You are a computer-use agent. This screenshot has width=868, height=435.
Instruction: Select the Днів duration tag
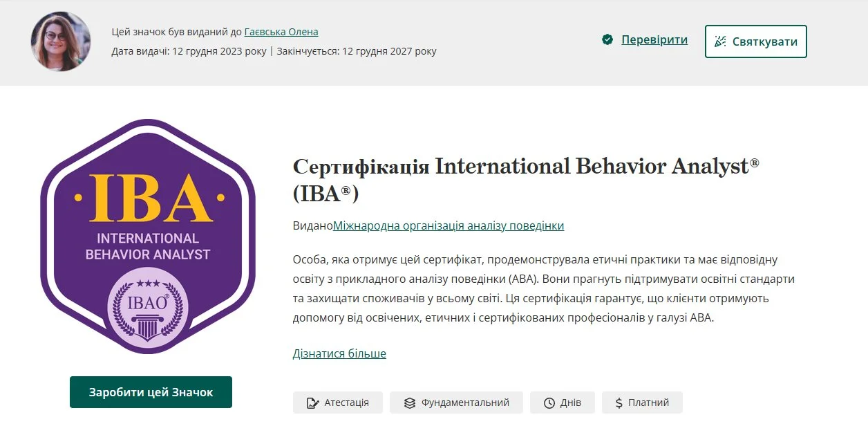[x=563, y=402]
